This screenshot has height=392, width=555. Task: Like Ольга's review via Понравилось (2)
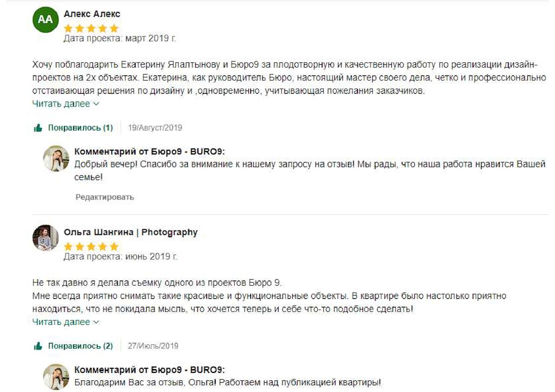coord(80,346)
